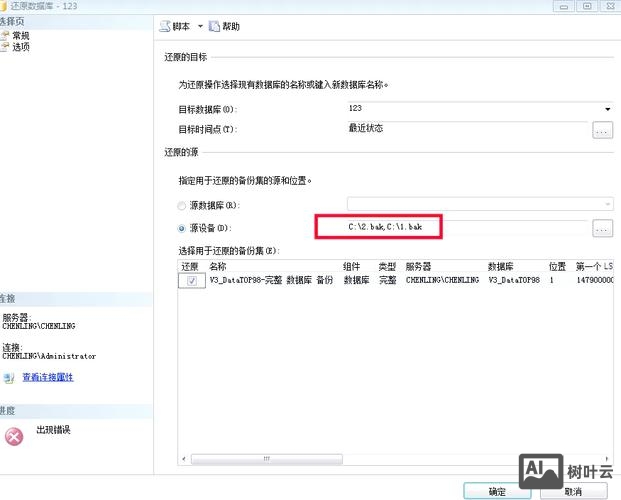Click the 确定 button

coord(497,492)
